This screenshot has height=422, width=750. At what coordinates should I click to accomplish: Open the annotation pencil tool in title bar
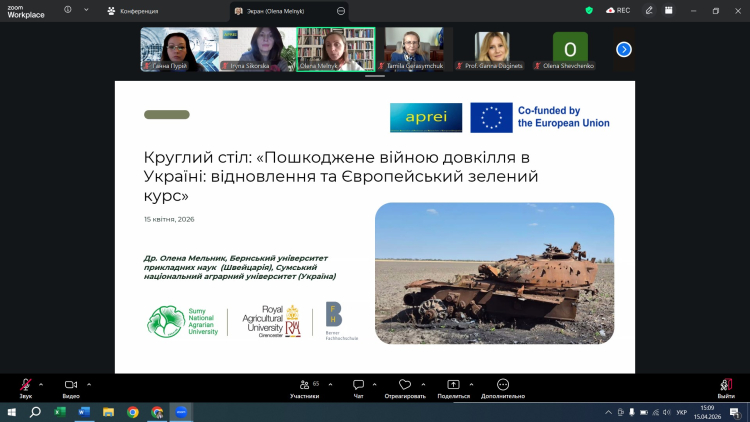(649, 10)
